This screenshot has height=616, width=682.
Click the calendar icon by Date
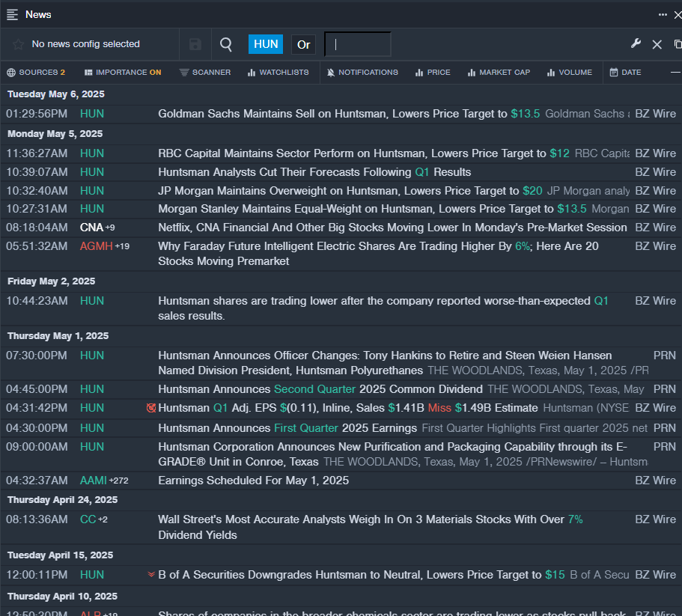pos(614,73)
